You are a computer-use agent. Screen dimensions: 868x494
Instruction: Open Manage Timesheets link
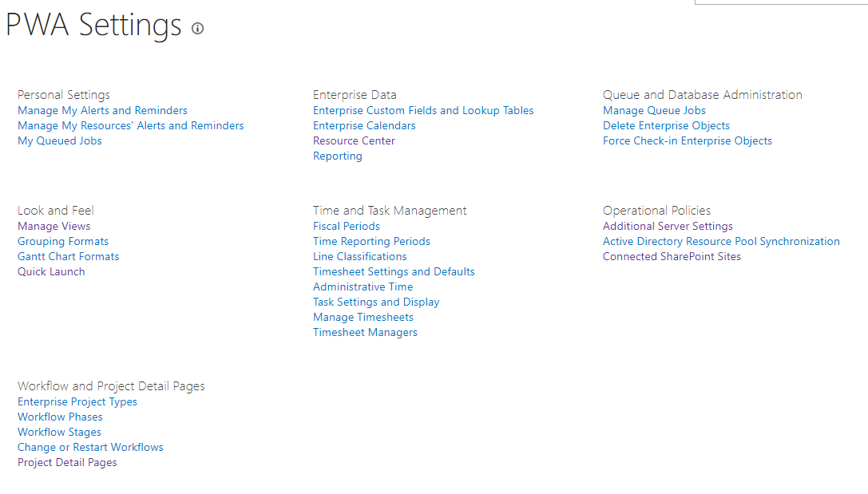363,318
